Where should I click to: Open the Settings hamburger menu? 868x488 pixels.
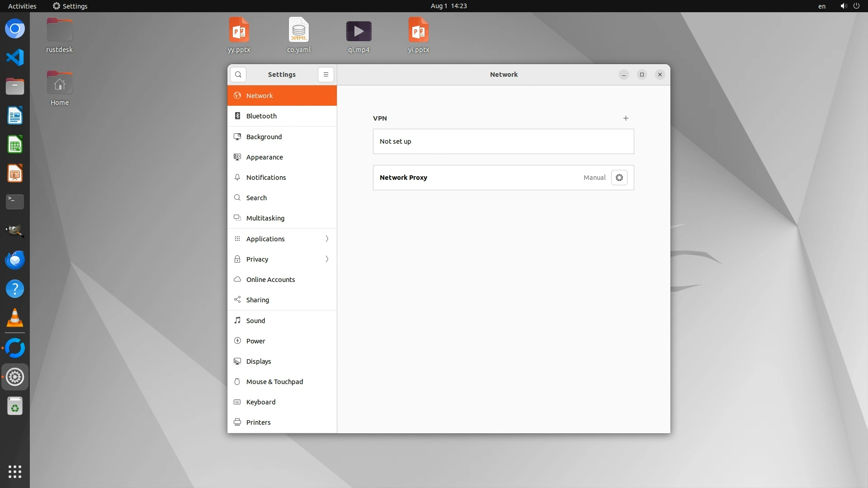[325, 75]
